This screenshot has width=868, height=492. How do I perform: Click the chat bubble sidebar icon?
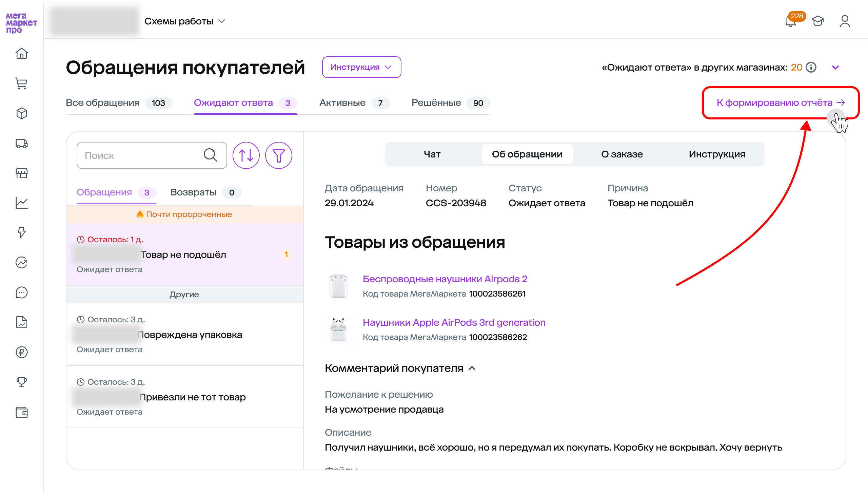22,292
